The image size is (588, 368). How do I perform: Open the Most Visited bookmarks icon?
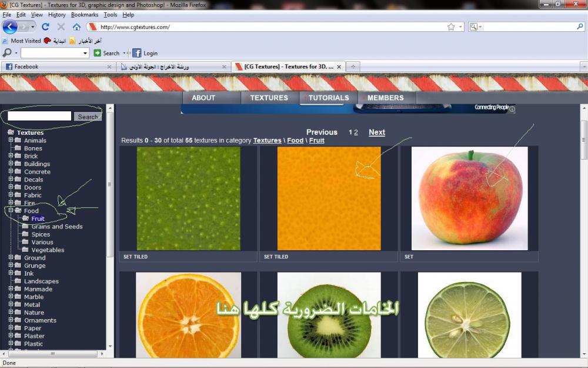tap(5, 41)
